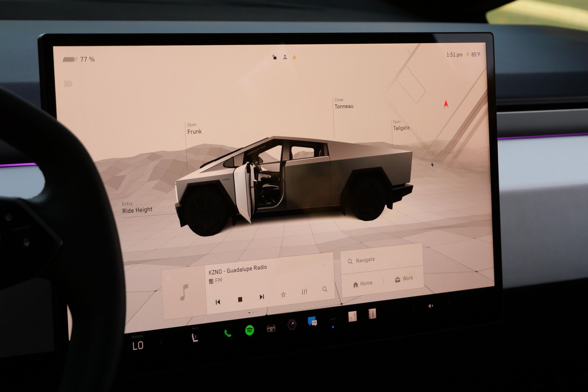Select Work navigation shortcut
Screen dimensions: 588x392
pyautogui.click(x=404, y=279)
